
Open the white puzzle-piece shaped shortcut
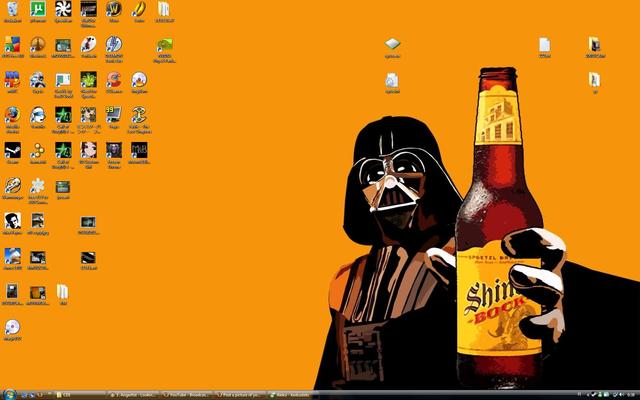38,186
